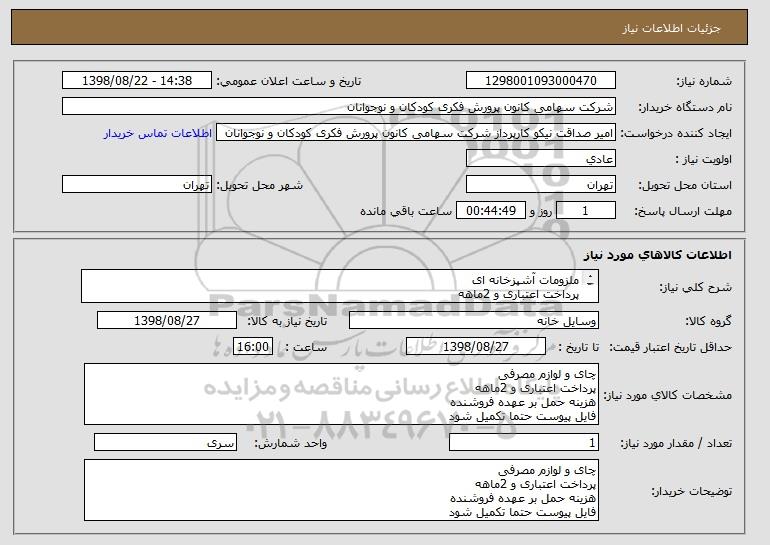Click the text ملزومات آشپزخانه ای

coord(525,280)
